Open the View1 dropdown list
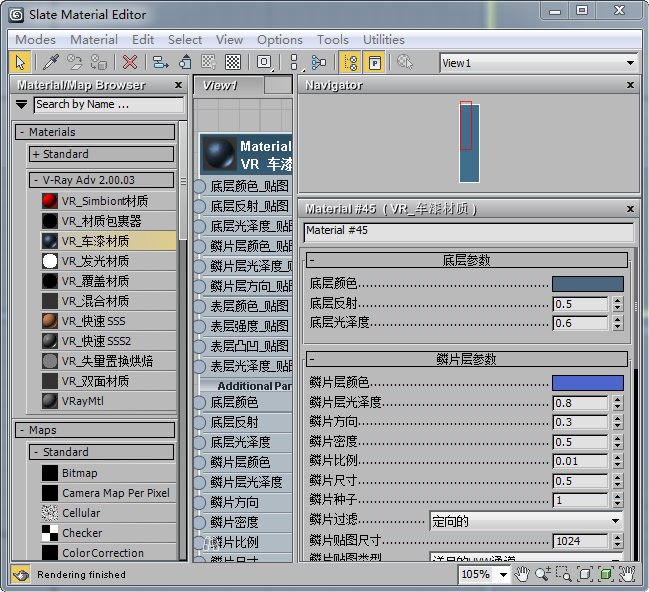 pos(630,63)
